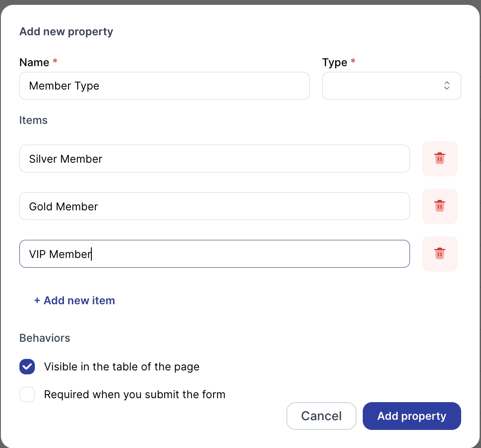Click trash icon beside VIP Member
The image size is (481, 448).
(440, 254)
